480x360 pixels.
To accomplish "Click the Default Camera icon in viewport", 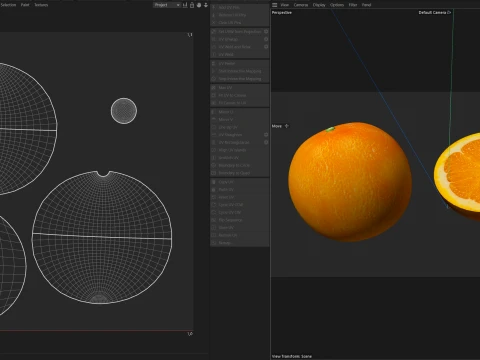I will pyautogui.click(x=449, y=13).
